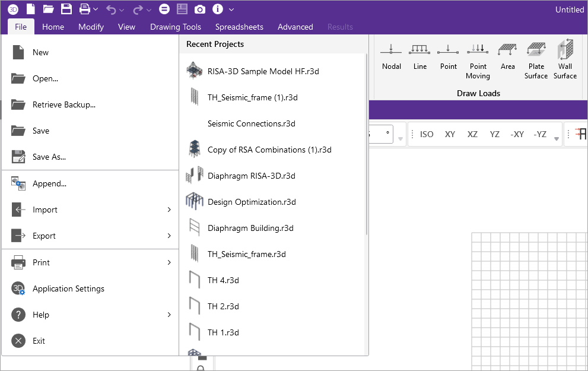This screenshot has width=588, height=371.
Task: Select the Point load drawing tool
Action: [448, 57]
